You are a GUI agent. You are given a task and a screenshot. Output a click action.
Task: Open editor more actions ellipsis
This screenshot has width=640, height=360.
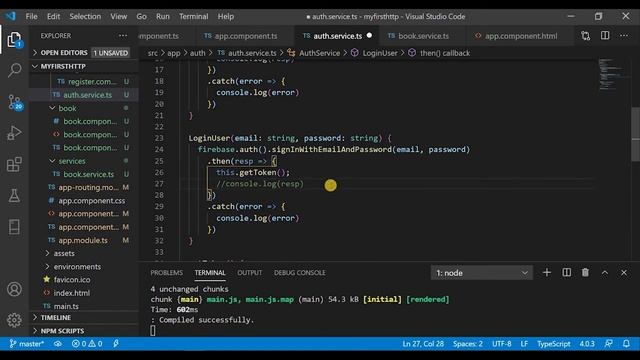(624, 36)
